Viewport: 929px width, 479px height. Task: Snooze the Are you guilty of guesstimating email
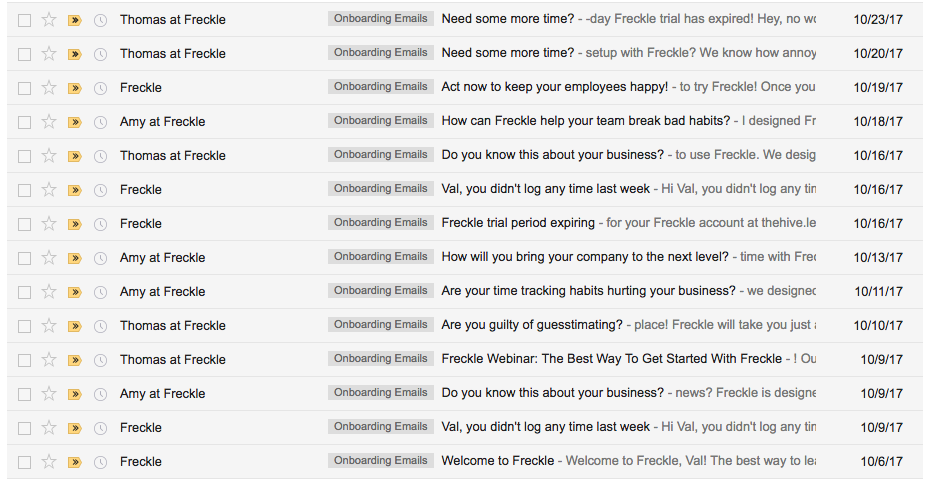[x=101, y=326]
